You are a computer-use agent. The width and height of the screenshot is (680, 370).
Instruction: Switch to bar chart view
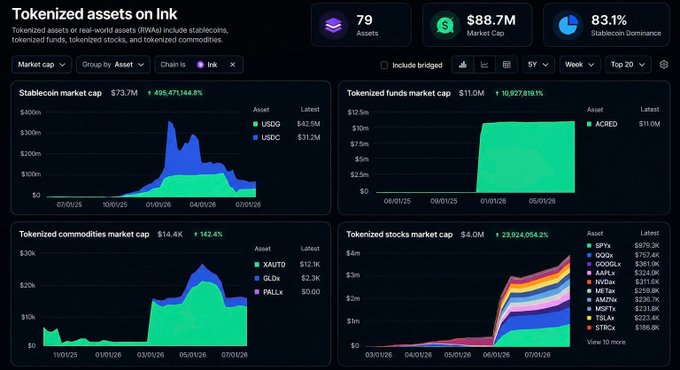point(463,65)
